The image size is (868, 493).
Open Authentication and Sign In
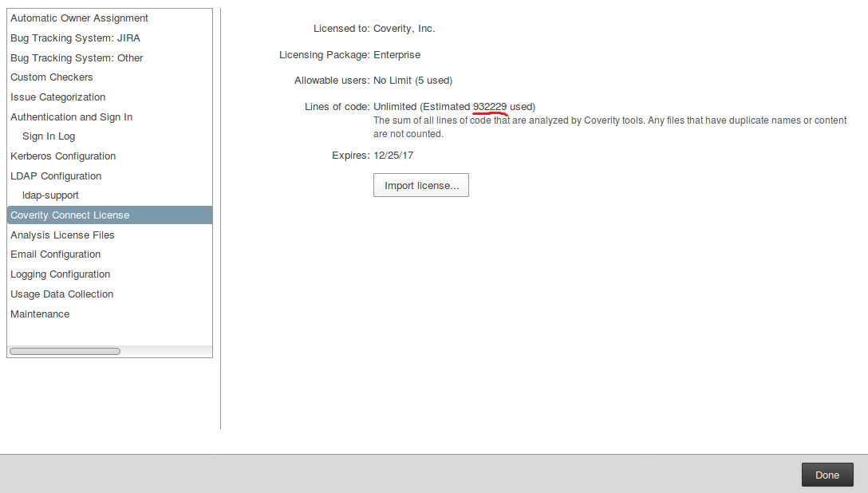[109, 117]
